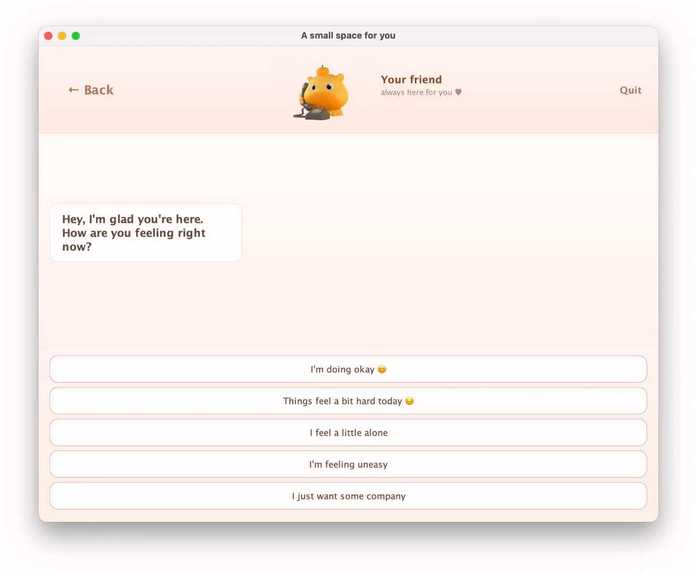
Task: Quit the chat session
Action: [x=630, y=90]
